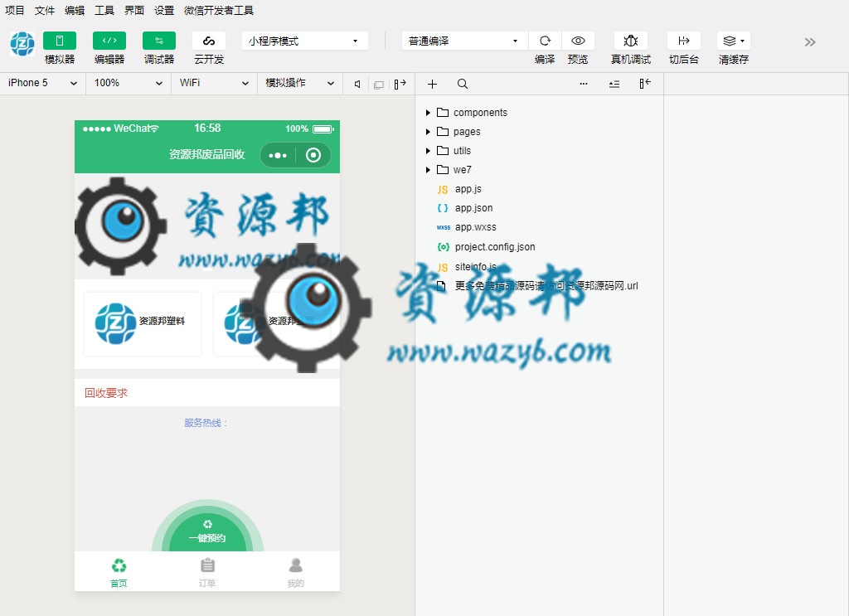The height and width of the screenshot is (616, 849).
Task: Click the 清缓存 clear cache icon
Action: click(x=734, y=41)
